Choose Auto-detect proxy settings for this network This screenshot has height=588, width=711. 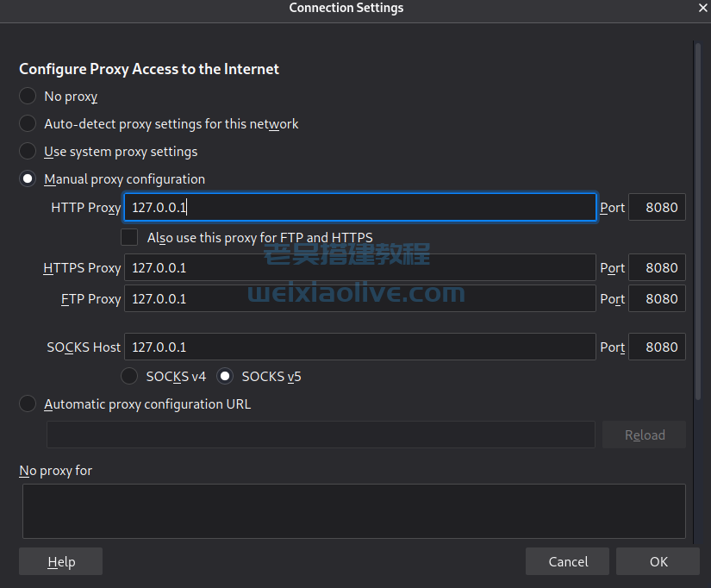coord(28,123)
